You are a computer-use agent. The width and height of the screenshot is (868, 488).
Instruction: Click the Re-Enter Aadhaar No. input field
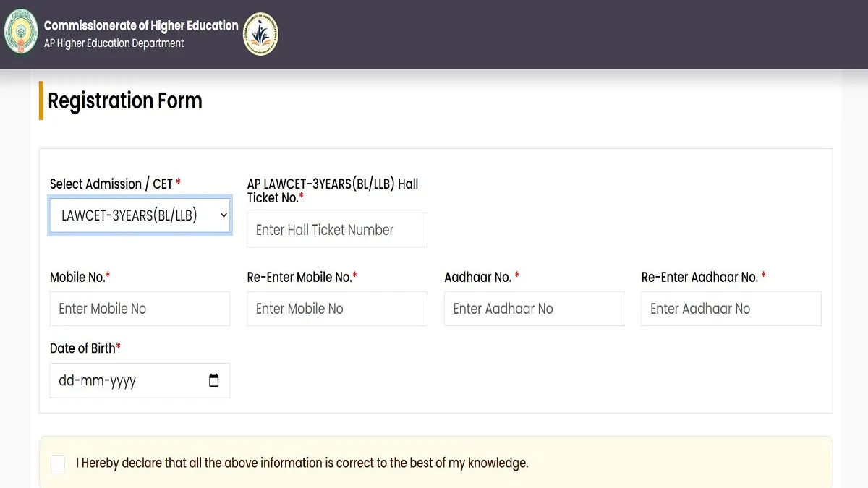click(x=731, y=309)
